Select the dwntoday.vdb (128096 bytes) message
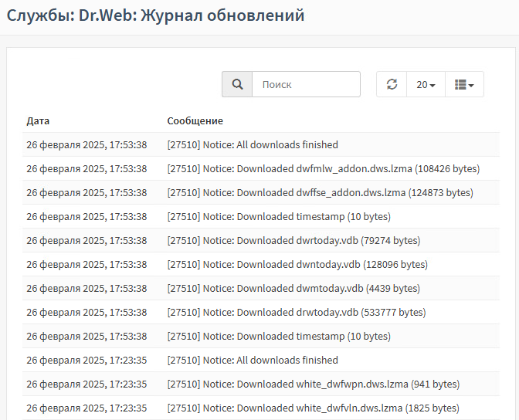Viewport: 519px width, 420px height. point(297,265)
